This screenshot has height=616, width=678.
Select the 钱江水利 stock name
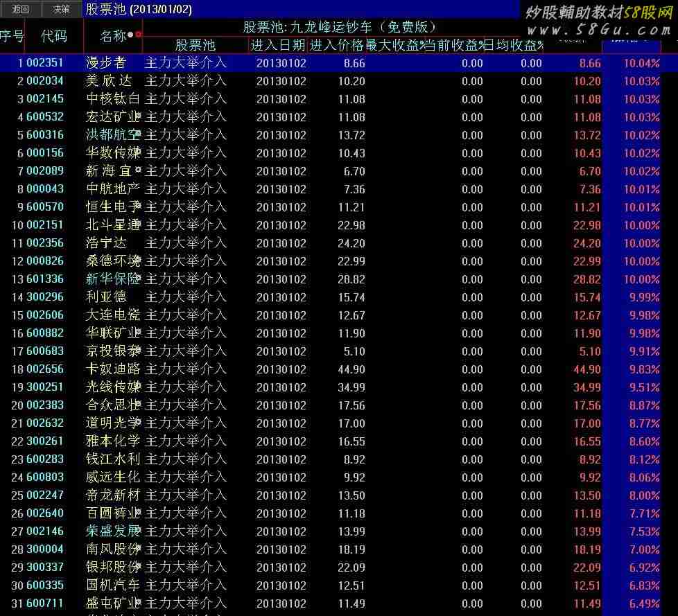(x=113, y=459)
